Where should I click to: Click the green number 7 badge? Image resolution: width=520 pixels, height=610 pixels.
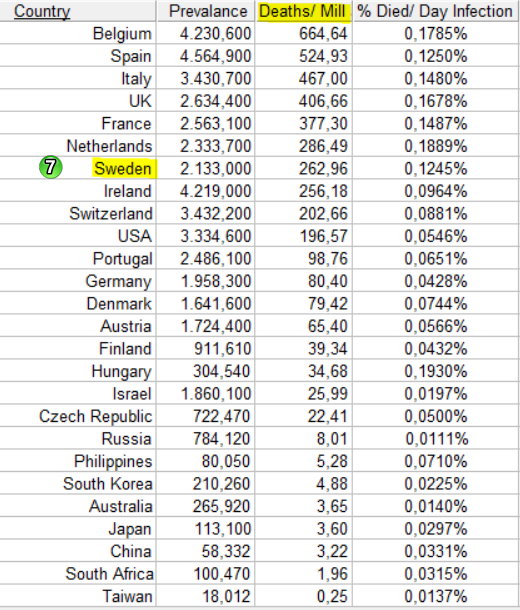[x=51, y=167]
